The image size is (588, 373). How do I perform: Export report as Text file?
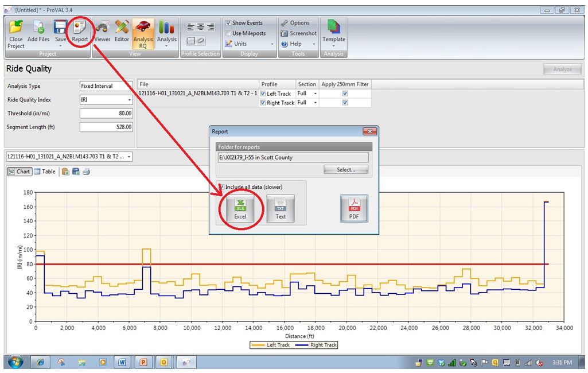coord(281,208)
